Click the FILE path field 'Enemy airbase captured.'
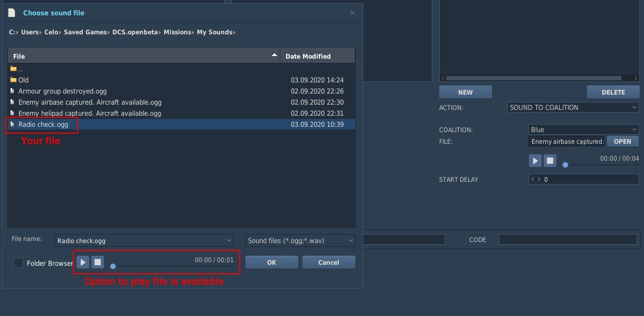Image resolution: width=644 pixels, height=316 pixels. [x=567, y=142]
